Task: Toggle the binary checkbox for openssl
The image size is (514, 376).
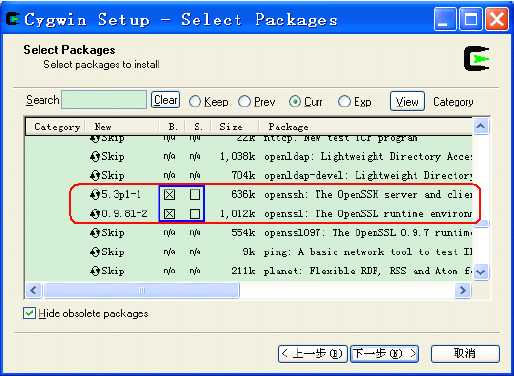Action: click(x=169, y=214)
